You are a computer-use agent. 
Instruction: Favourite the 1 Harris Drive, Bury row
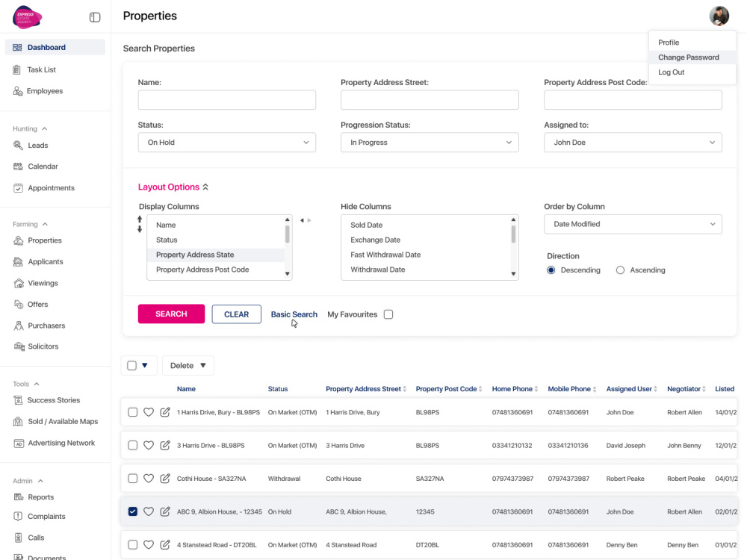point(149,412)
